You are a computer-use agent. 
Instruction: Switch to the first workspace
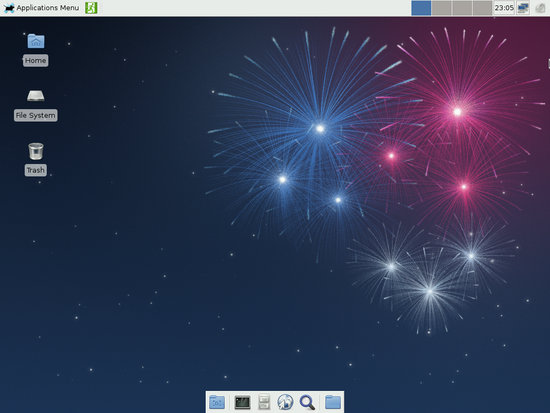(x=421, y=8)
